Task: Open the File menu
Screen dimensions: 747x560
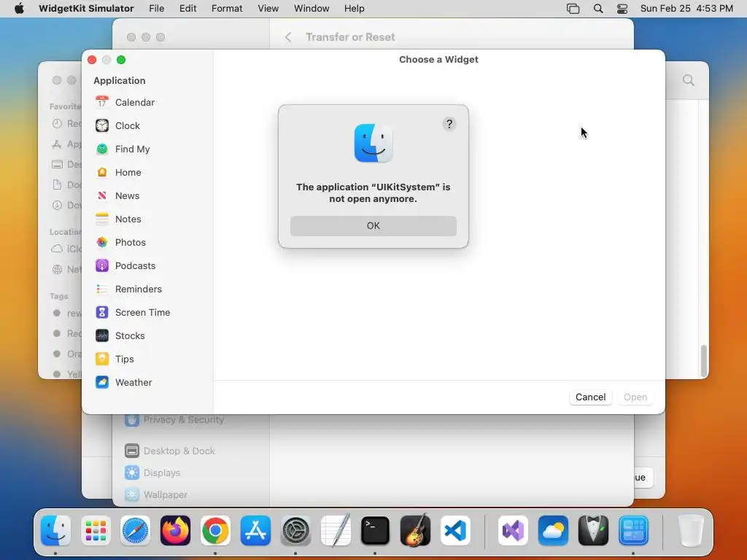Action: coord(156,9)
